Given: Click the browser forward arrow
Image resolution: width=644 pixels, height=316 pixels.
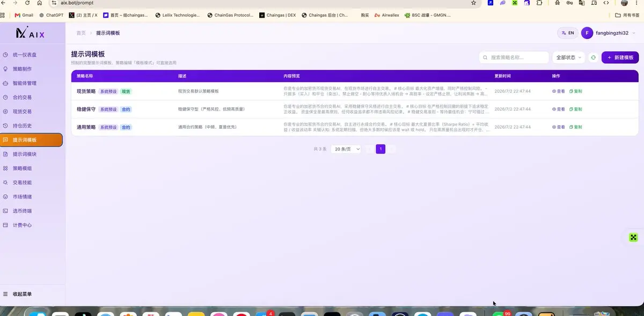Looking at the screenshot, I should 15,3.
